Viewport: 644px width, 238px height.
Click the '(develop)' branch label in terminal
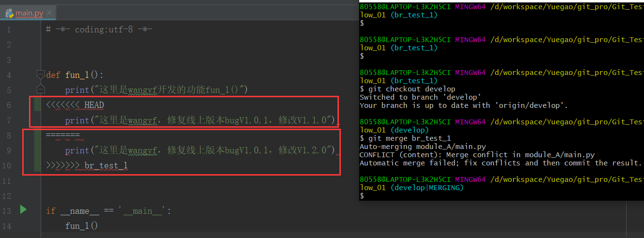410,130
